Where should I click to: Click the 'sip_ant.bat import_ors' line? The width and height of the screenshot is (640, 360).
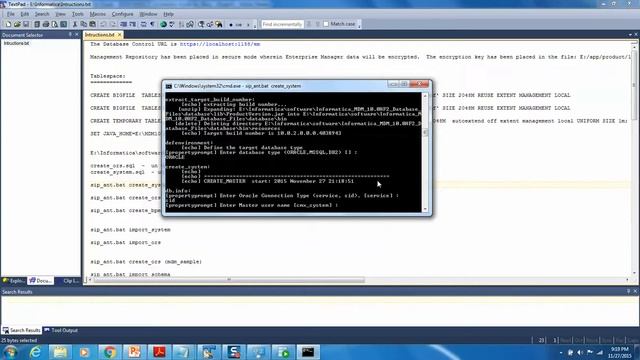point(125,242)
